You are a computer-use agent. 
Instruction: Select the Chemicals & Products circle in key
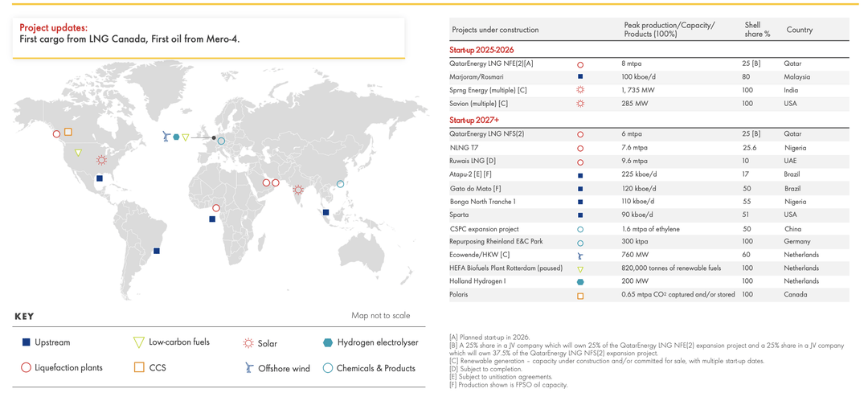(x=327, y=367)
